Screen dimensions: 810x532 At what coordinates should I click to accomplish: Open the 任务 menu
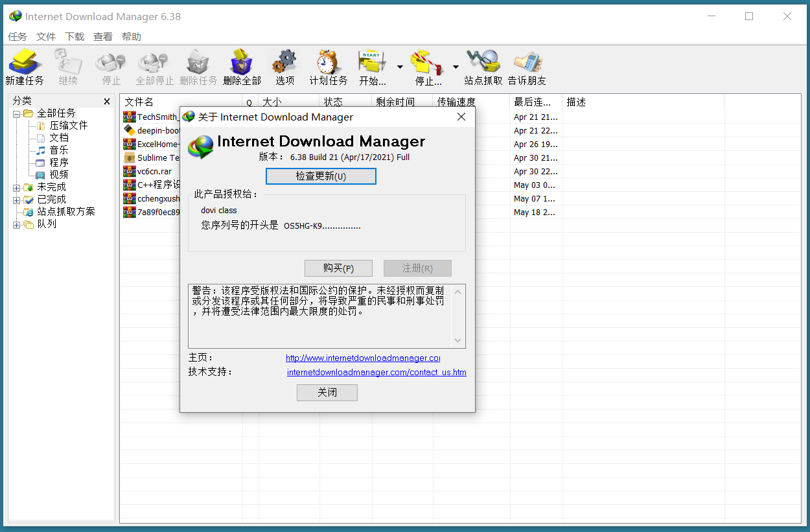click(x=17, y=37)
